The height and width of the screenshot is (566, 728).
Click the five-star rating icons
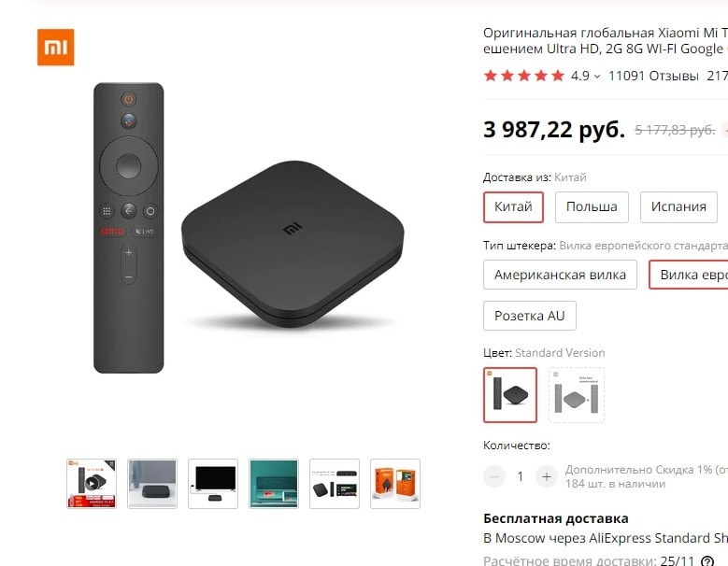[x=523, y=76]
